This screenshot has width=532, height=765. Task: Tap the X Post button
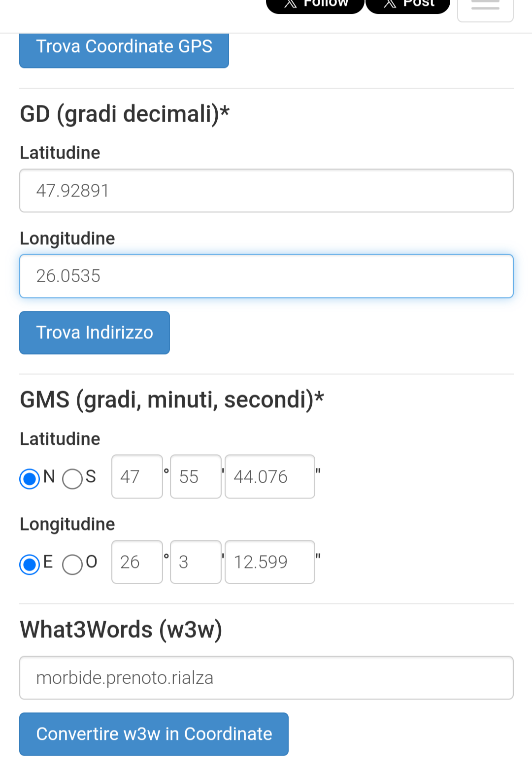click(x=408, y=5)
